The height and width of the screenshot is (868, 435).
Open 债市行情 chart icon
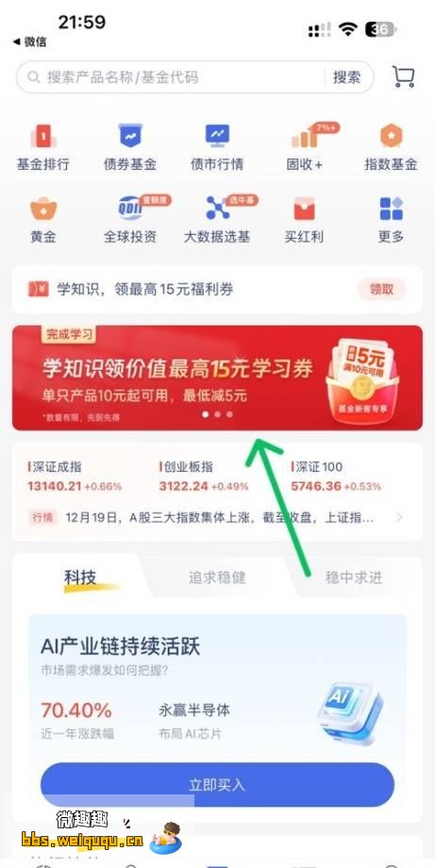pyautogui.click(x=217, y=136)
